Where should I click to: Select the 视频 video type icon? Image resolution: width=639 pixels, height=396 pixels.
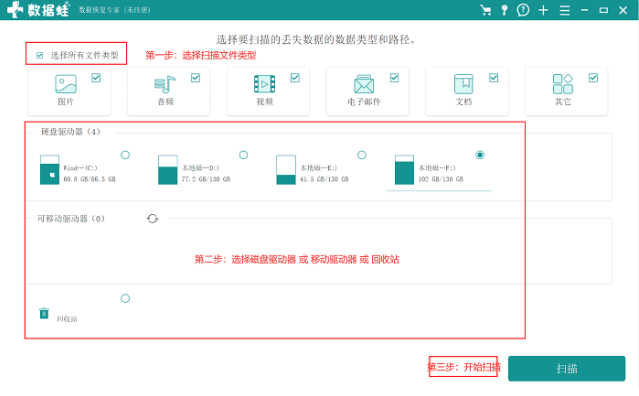[x=264, y=84]
